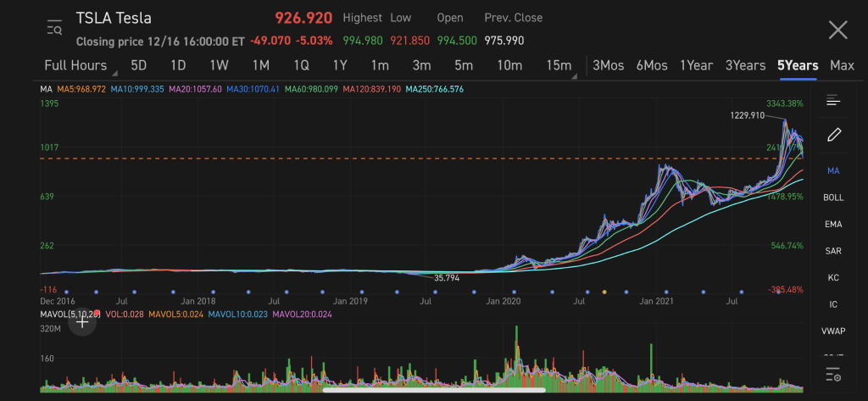Enable the BOLL indicator
The image size is (868, 401).
click(833, 198)
